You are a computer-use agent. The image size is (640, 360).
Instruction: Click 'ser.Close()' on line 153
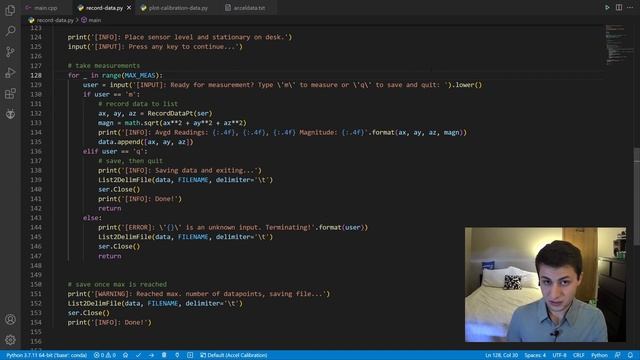(x=89, y=313)
